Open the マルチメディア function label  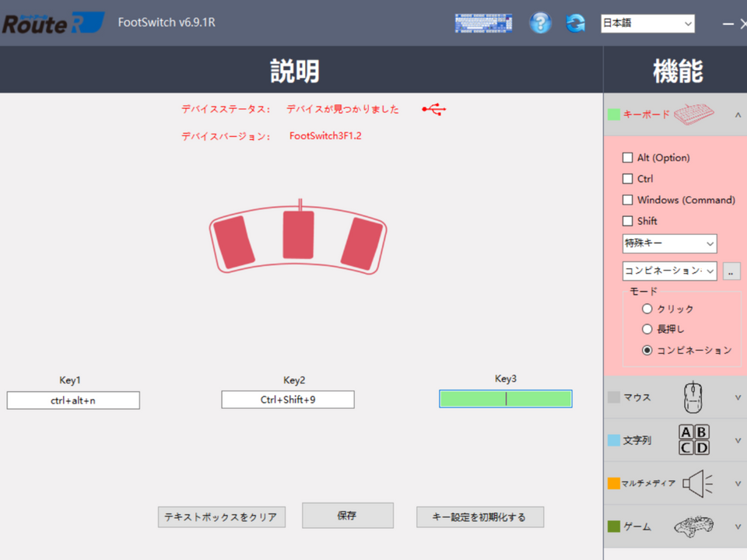[x=648, y=483]
